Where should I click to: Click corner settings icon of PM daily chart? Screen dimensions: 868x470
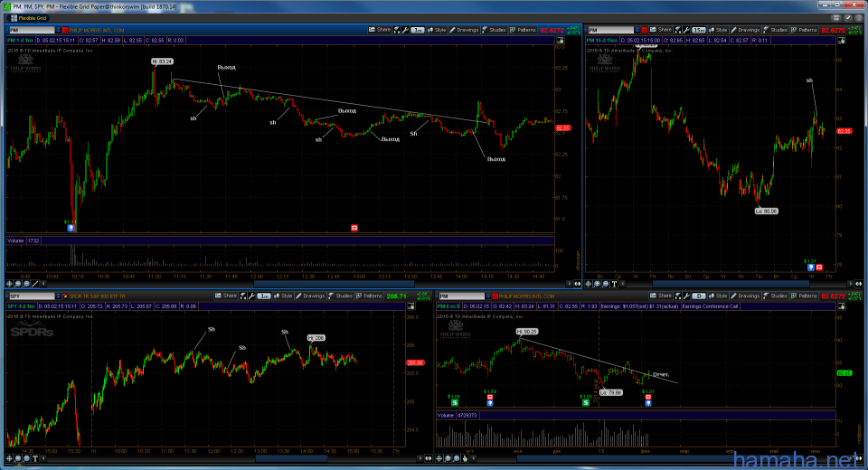(842, 306)
